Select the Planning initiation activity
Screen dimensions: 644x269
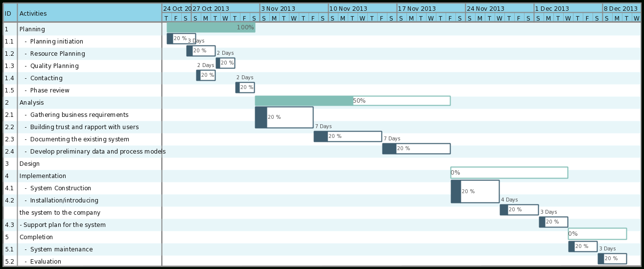(56, 42)
